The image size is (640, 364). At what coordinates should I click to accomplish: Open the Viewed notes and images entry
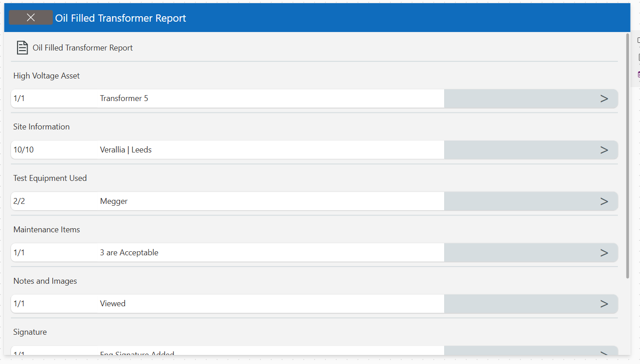[x=226, y=304]
